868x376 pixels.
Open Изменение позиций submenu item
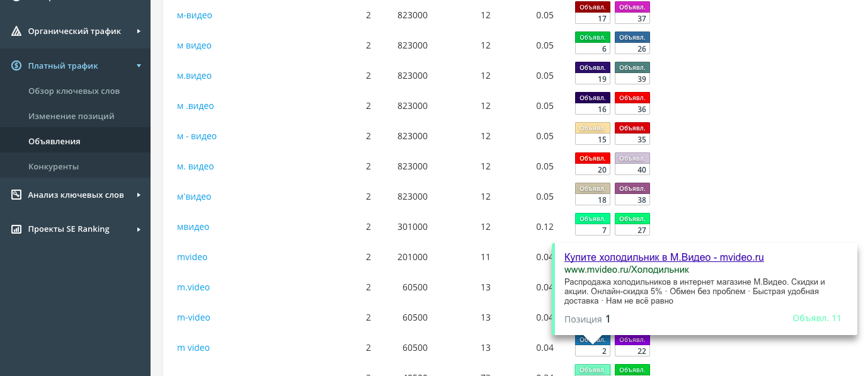click(x=71, y=116)
